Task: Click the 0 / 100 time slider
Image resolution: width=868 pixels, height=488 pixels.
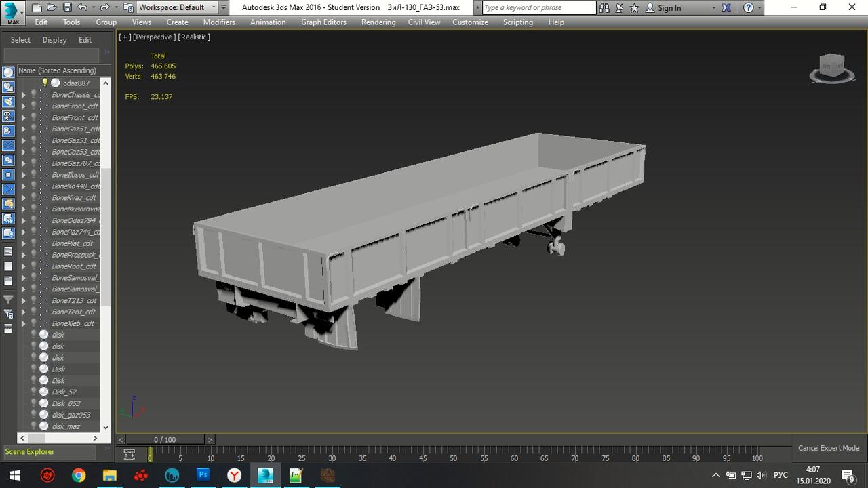Action: pos(165,440)
